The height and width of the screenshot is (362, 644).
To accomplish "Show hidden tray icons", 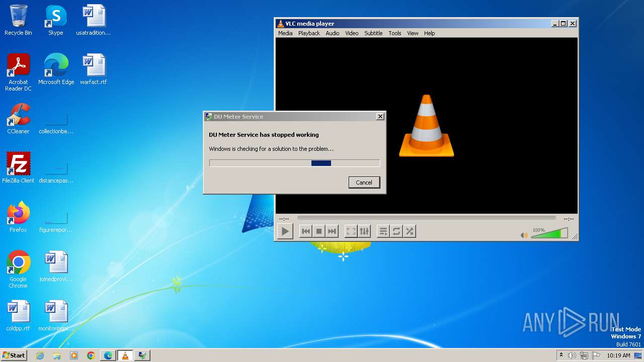I will 561,355.
